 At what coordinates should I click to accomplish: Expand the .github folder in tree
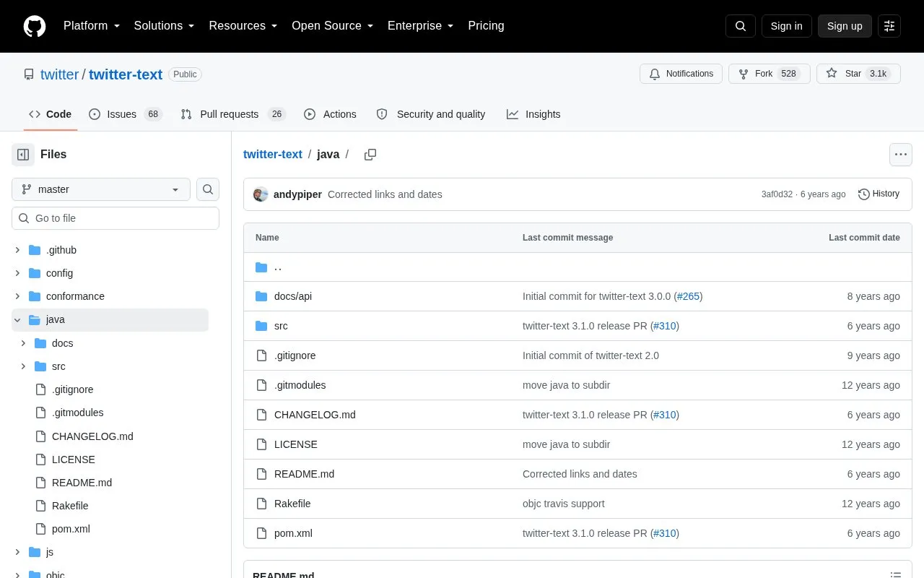[17, 250]
